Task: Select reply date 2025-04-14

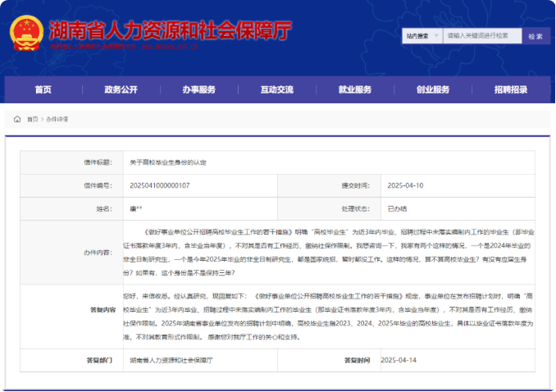Action: pyautogui.click(x=399, y=360)
